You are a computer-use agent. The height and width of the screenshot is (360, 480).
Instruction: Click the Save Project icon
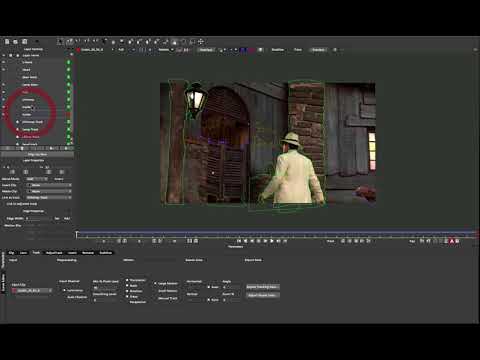24,42
